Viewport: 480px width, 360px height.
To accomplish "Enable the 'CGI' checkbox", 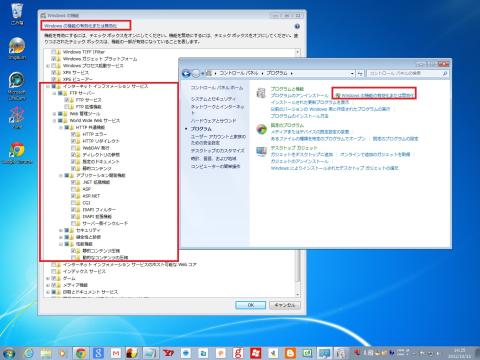I will (x=73, y=203).
